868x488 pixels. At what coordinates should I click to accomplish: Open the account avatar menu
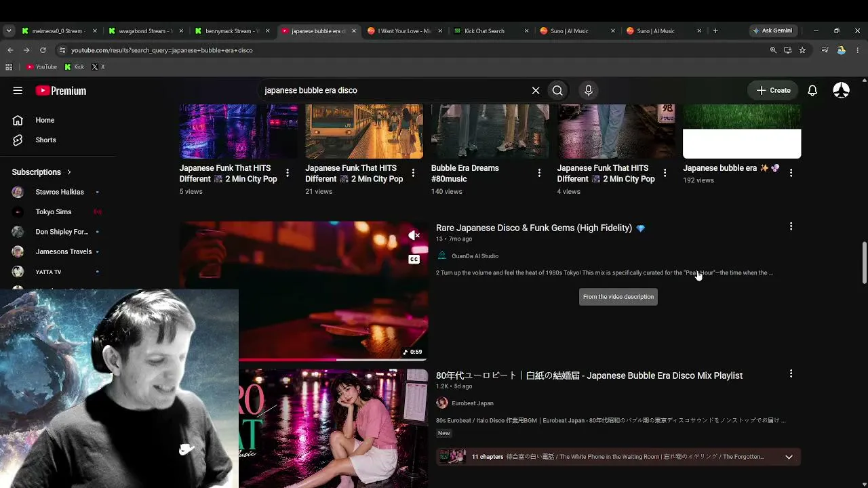pyautogui.click(x=841, y=90)
